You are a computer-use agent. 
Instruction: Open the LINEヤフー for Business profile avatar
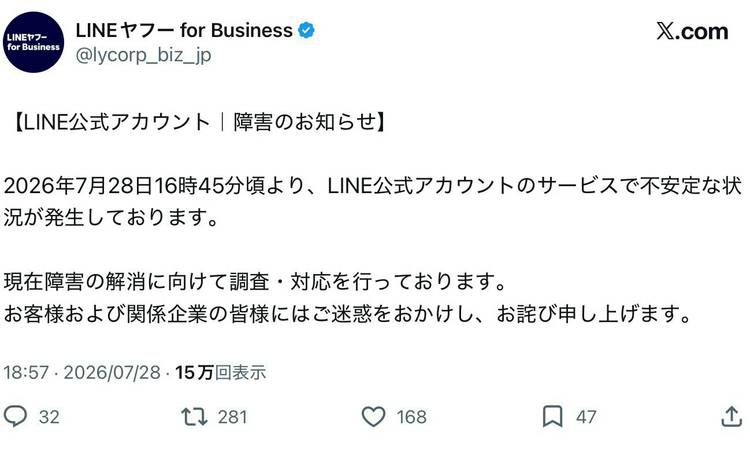(33, 42)
